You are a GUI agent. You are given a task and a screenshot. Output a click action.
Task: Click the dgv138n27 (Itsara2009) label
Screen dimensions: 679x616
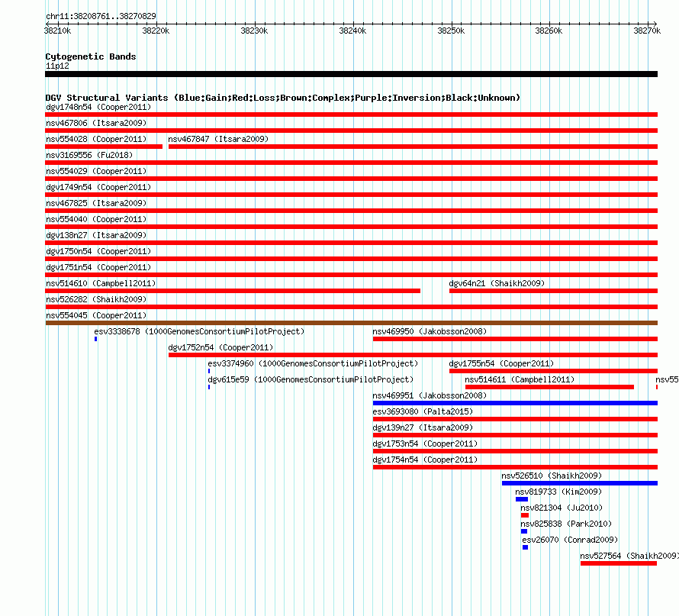[96, 235]
